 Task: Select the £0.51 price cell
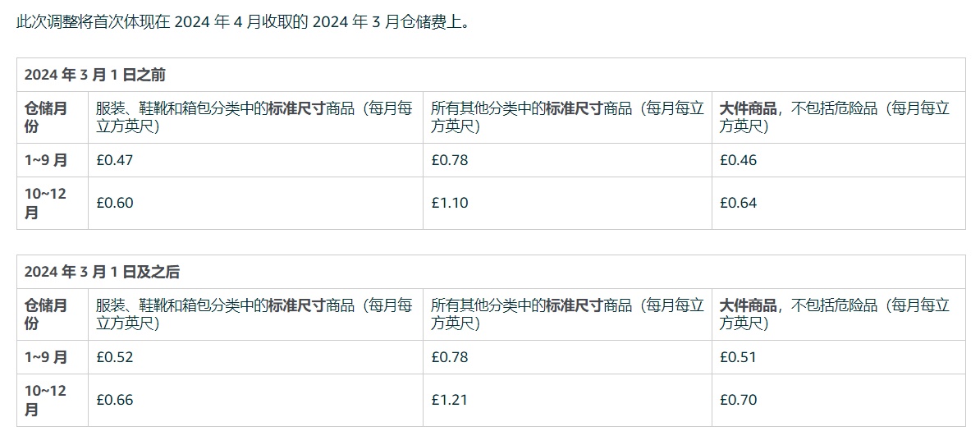pyautogui.click(x=739, y=357)
